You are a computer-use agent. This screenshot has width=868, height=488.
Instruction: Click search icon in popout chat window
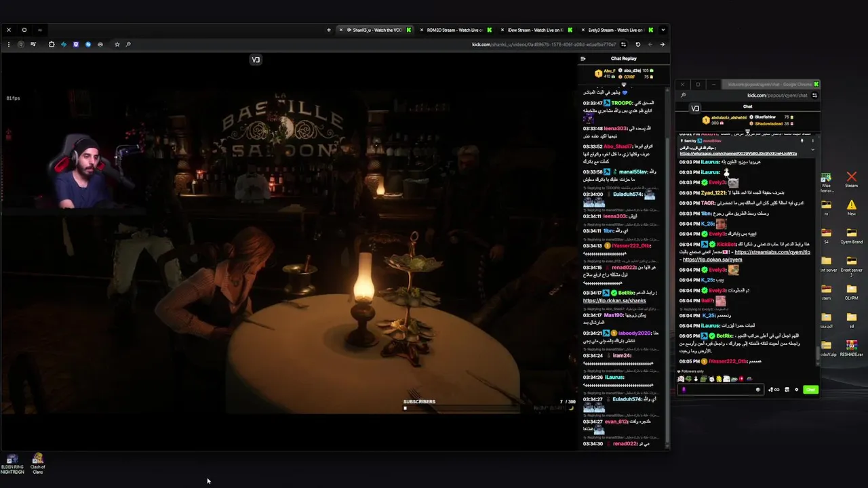[x=683, y=96]
